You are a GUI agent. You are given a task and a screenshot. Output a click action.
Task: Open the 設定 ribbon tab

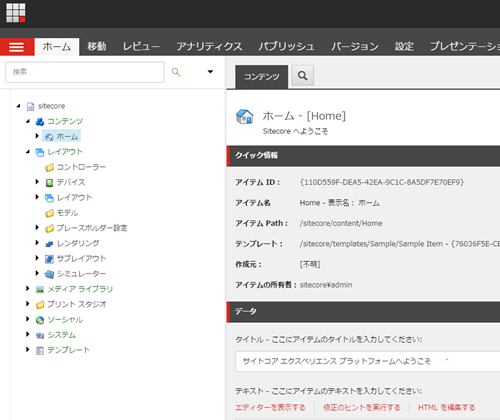[x=404, y=47]
